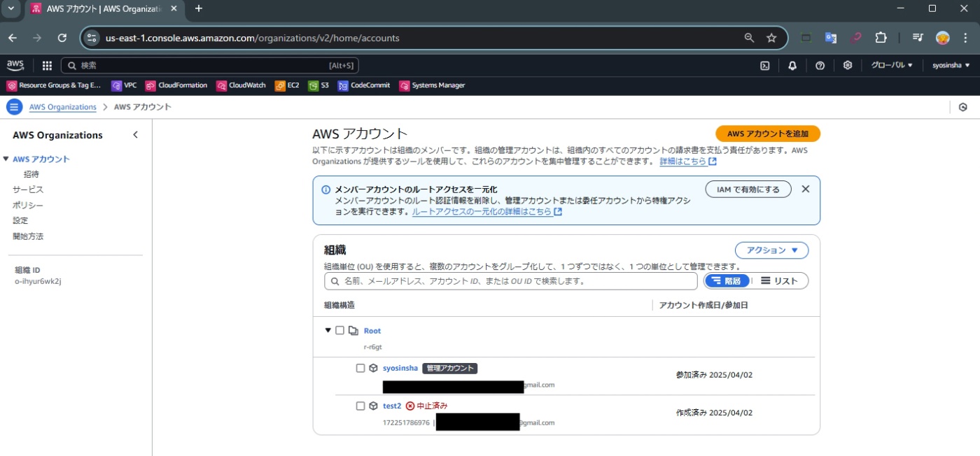
Task: Open the CodeCommit shortcut
Action: pos(364,85)
